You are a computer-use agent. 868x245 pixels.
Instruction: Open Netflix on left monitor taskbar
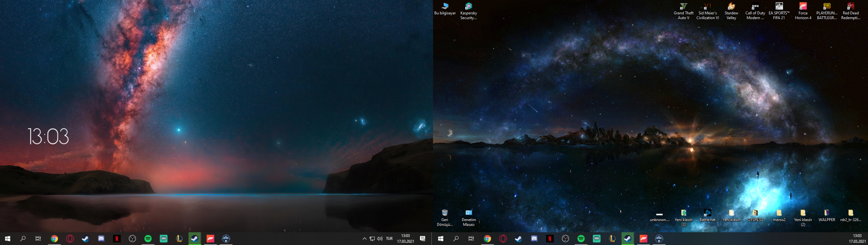point(117,239)
